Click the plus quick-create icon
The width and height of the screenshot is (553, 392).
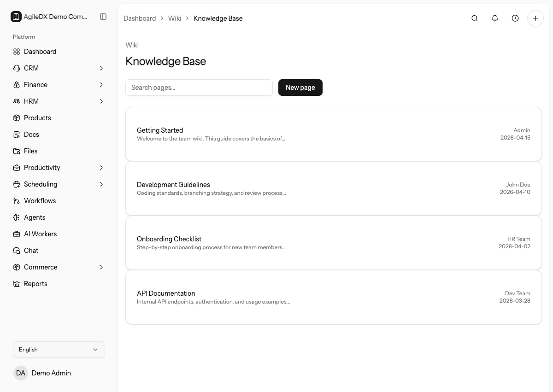click(535, 18)
